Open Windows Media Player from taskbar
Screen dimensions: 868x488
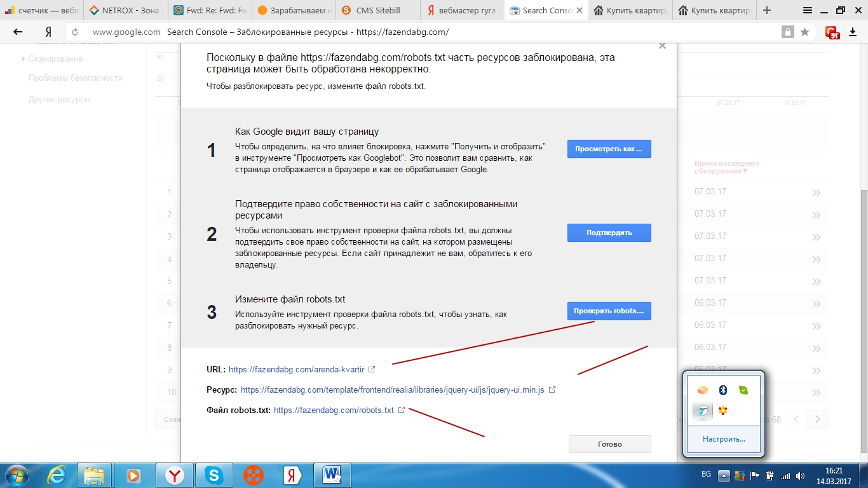click(134, 475)
